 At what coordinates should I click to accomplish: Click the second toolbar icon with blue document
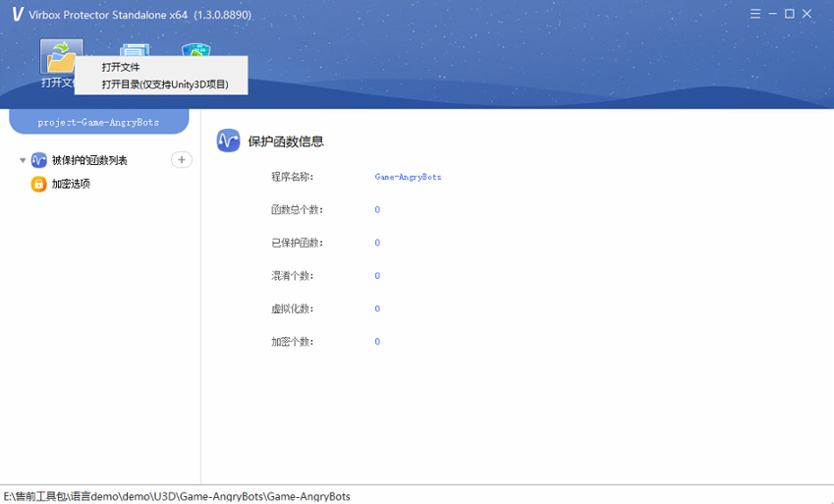135,49
